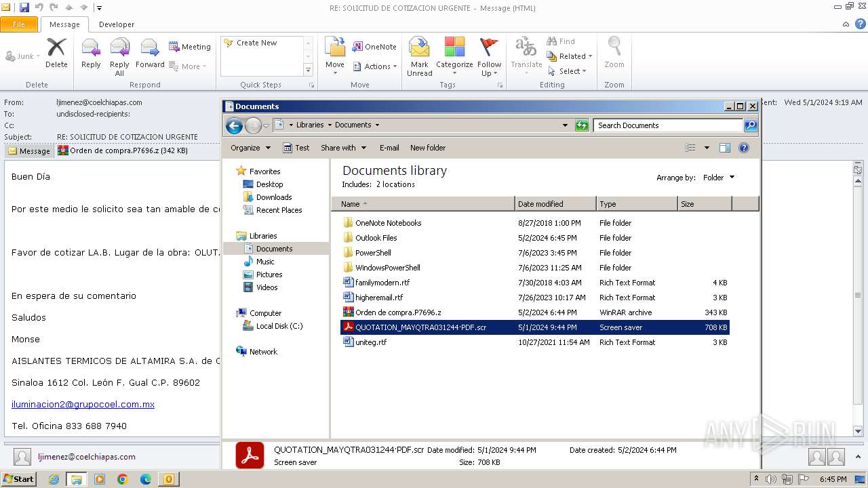
Task: Open the Junk dropdown
Action: pyautogui.click(x=22, y=56)
